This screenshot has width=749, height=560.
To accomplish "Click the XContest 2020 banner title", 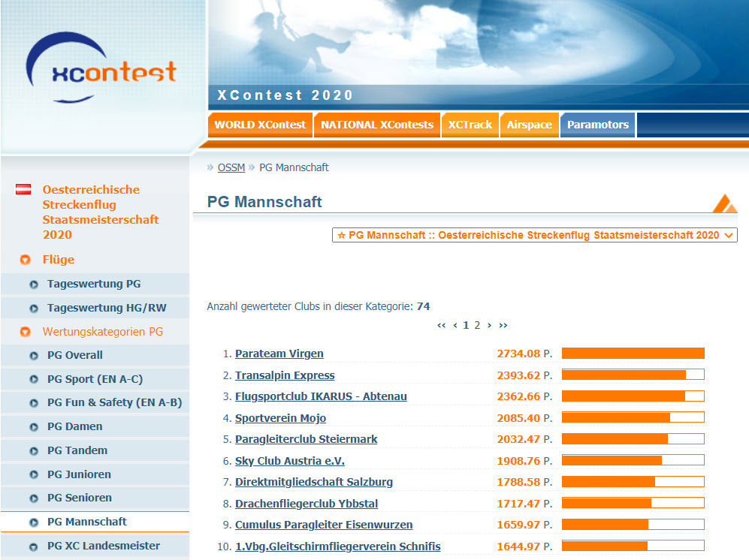I will 285,95.
